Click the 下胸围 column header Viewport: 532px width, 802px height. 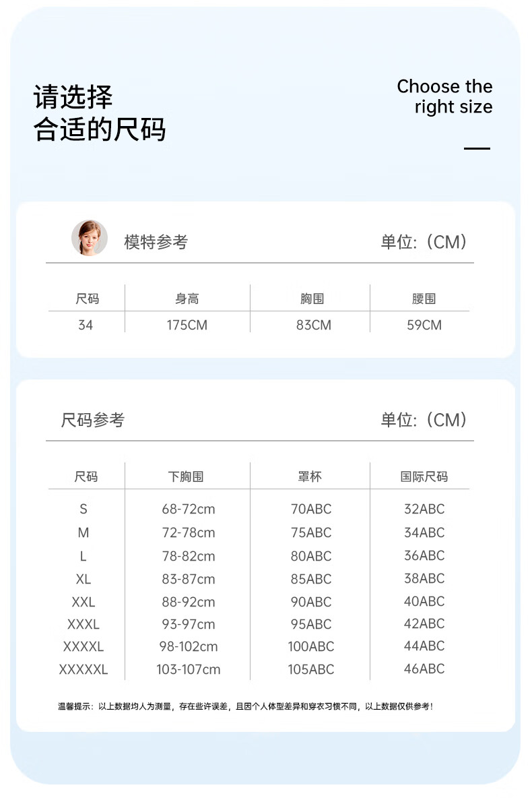tap(186, 476)
